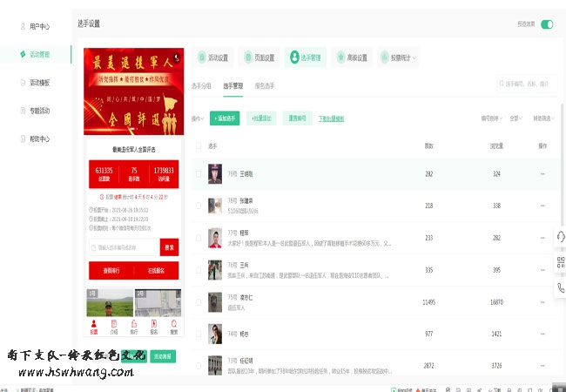Click the 选手管理 person icon tab
566x392 pixels.
pos(305,57)
